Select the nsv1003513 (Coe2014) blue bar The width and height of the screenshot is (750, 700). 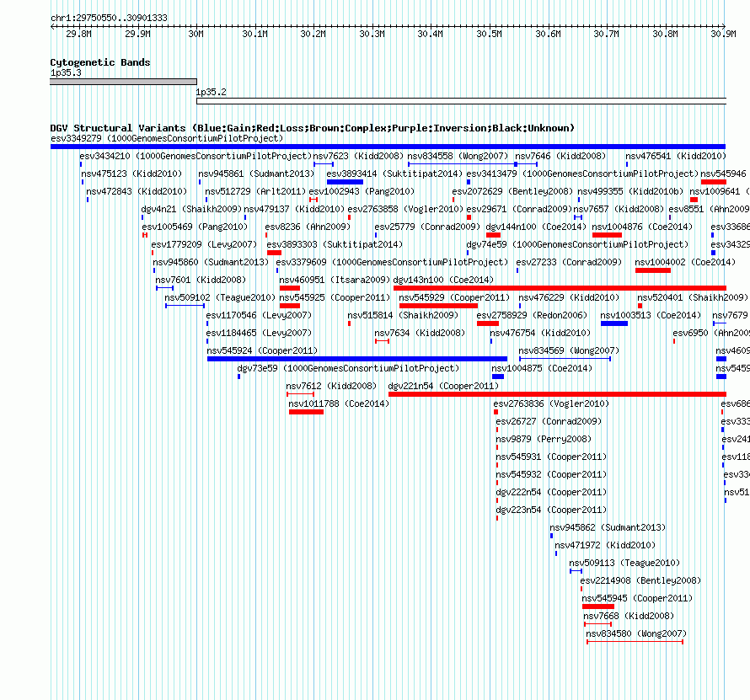(x=614, y=323)
